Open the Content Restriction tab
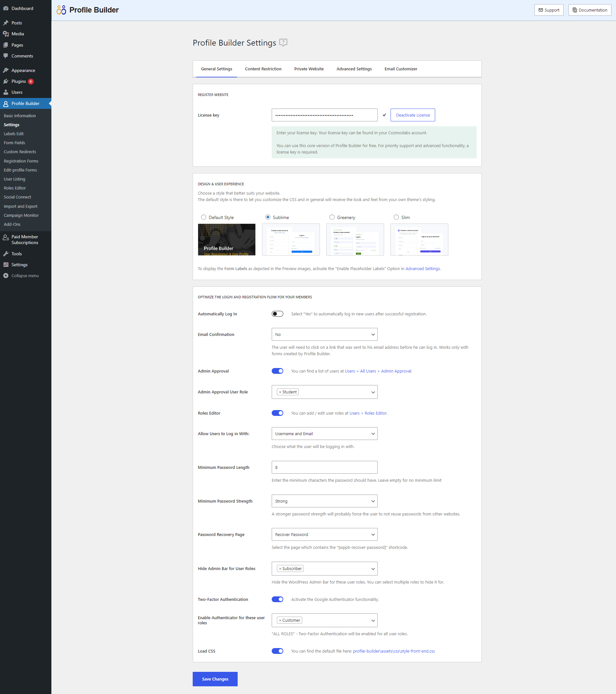The width and height of the screenshot is (616, 694). point(263,69)
